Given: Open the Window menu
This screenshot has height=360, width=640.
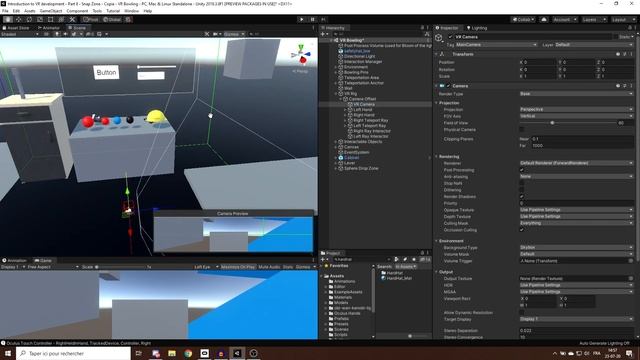Looking at the screenshot, I should (x=131, y=11).
